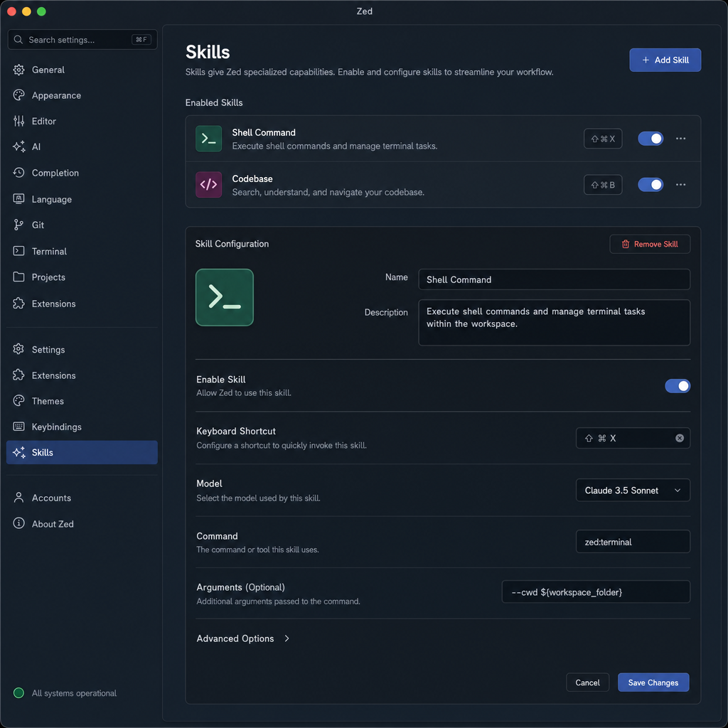This screenshot has height=728, width=728.
Task: Click the Add Skill button
Action: coord(665,60)
